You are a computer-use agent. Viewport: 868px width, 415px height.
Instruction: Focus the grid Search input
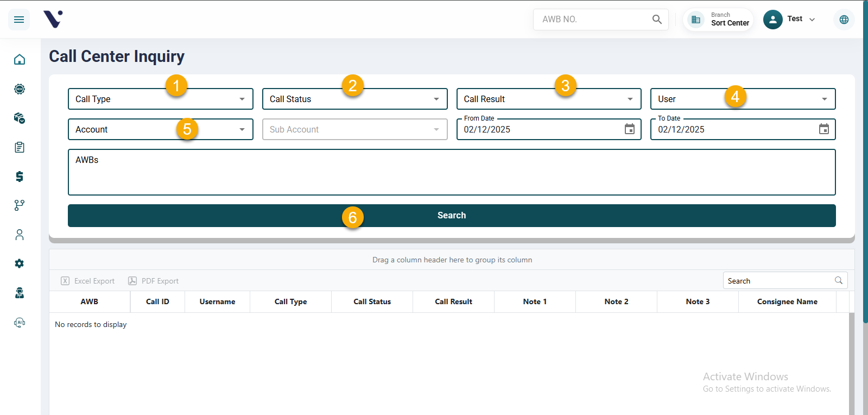coord(778,281)
